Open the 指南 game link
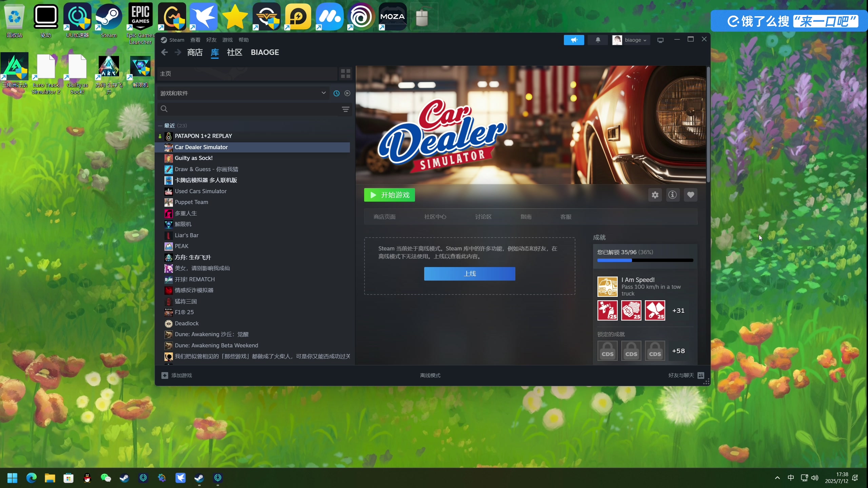The image size is (868, 488). tap(526, 217)
